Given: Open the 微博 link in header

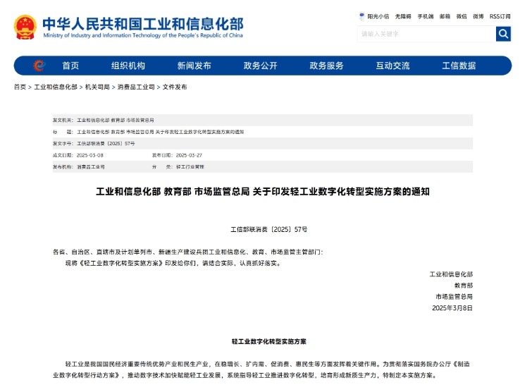Looking at the screenshot, I should pyautogui.click(x=478, y=16).
